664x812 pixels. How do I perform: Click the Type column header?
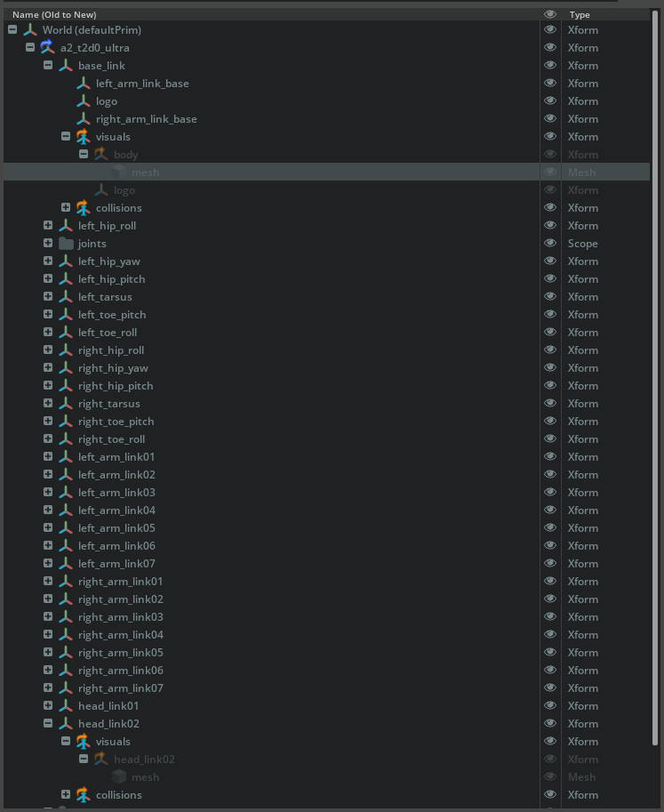[x=580, y=14]
